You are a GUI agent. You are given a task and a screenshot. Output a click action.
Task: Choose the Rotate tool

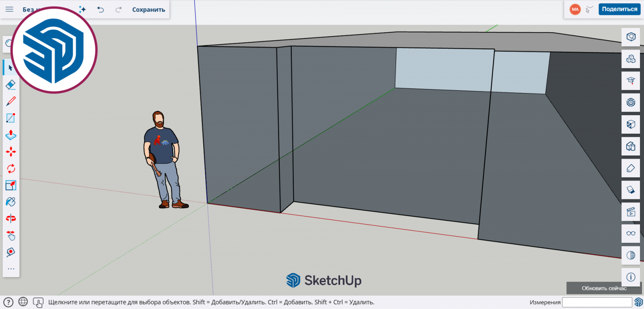pos(11,168)
